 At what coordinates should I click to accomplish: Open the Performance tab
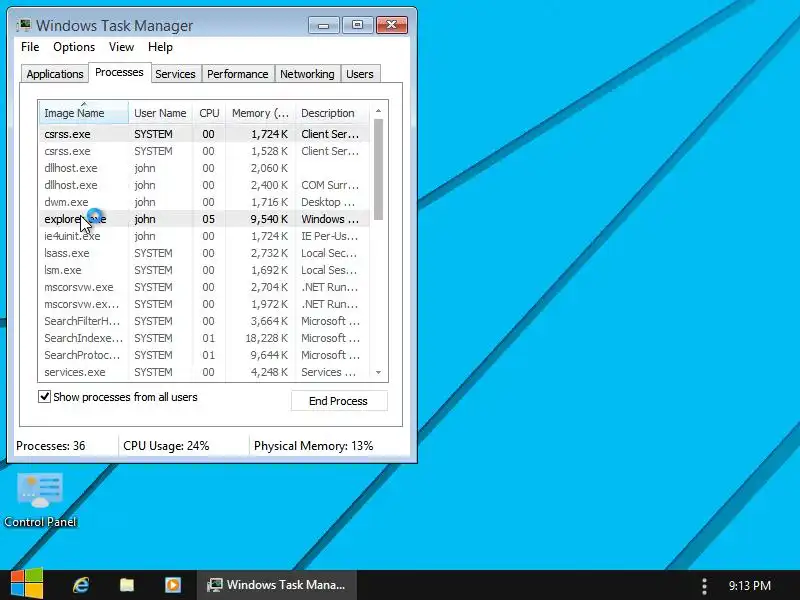238,74
